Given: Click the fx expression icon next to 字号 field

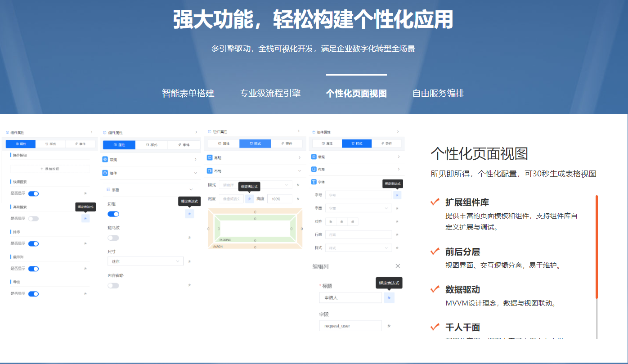Looking at the screenshot, I should click(397, 195).
